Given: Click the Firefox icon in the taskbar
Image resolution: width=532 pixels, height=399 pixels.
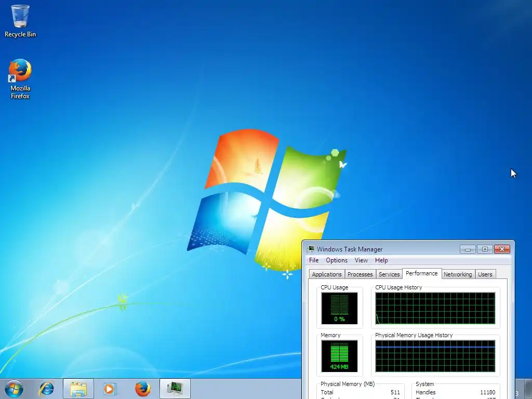Looking at the screenshot, I should (x=143, y=389).
